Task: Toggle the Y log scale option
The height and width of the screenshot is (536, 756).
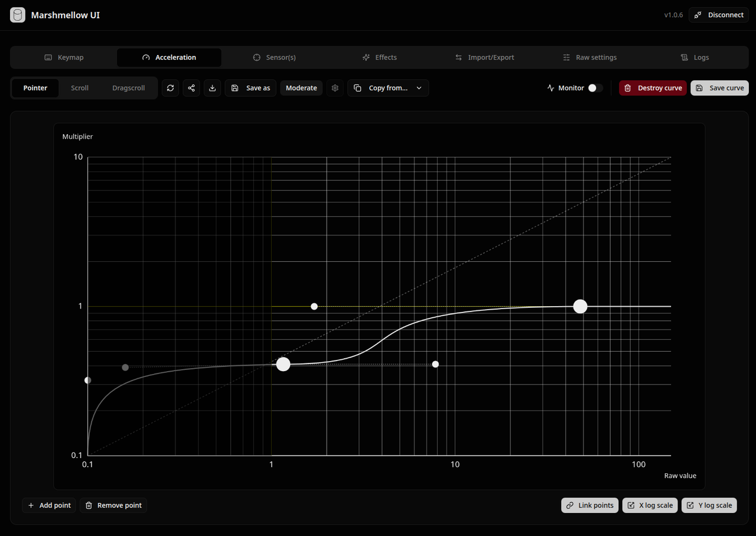Action: pos(709,505)
